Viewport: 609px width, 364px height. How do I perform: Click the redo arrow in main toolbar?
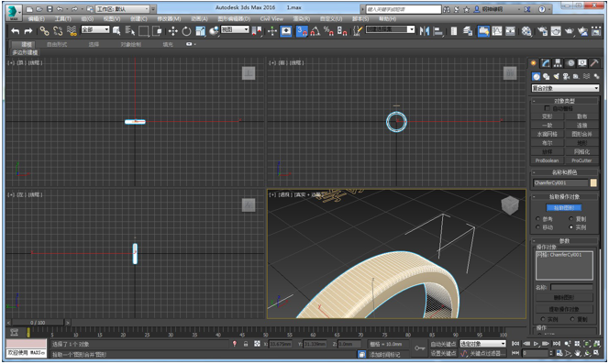click(28, 31)
